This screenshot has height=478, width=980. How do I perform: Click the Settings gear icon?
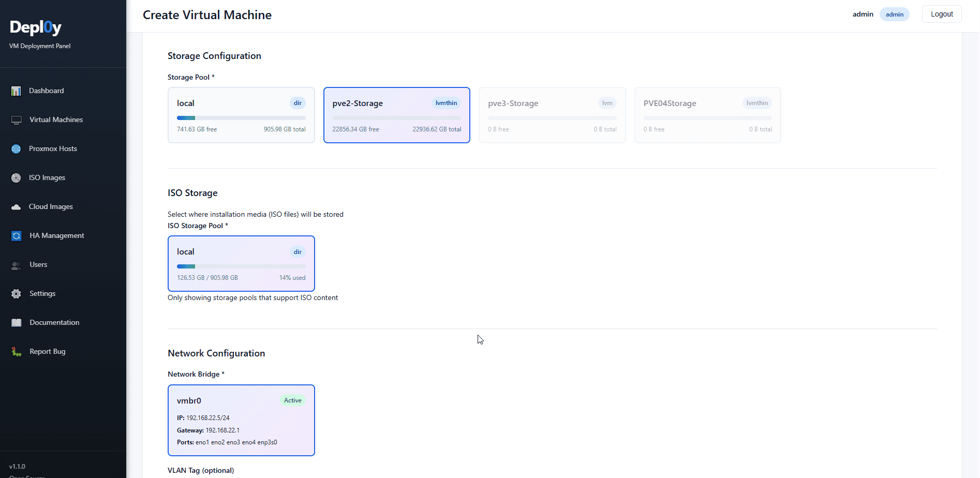(x=17, y=294)
